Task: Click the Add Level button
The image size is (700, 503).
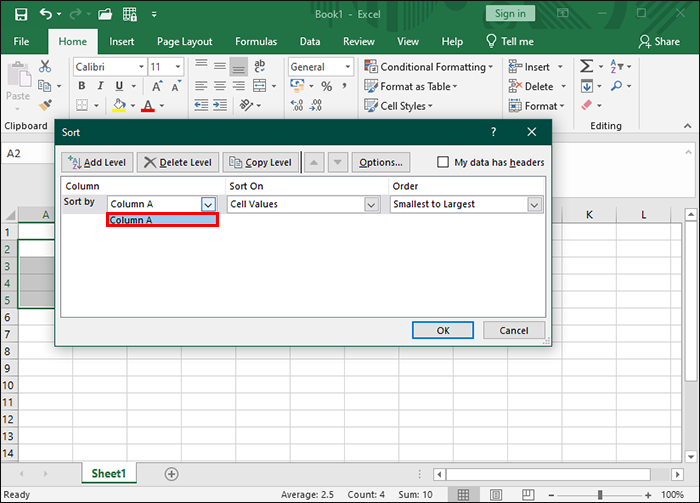Action: coord(96,162)
